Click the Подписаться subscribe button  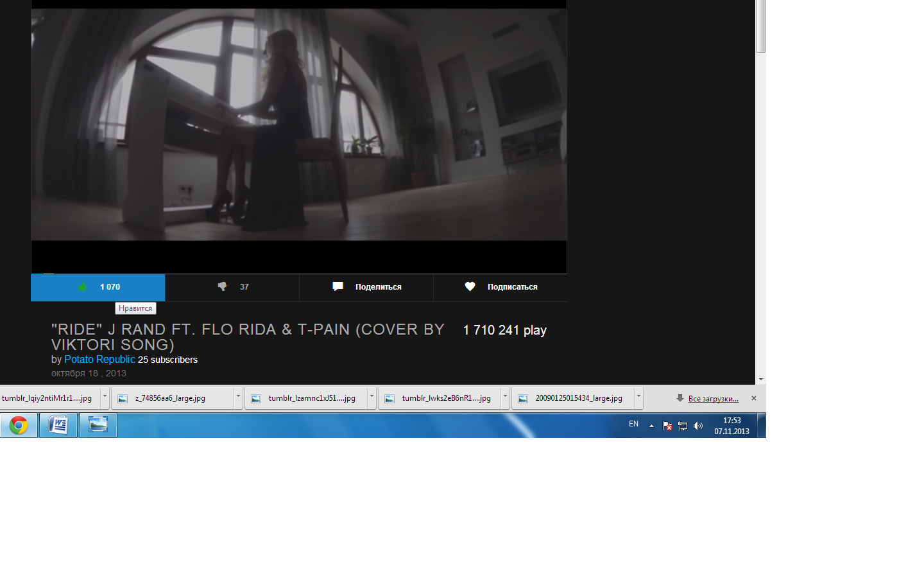click(x=501, y=287)
